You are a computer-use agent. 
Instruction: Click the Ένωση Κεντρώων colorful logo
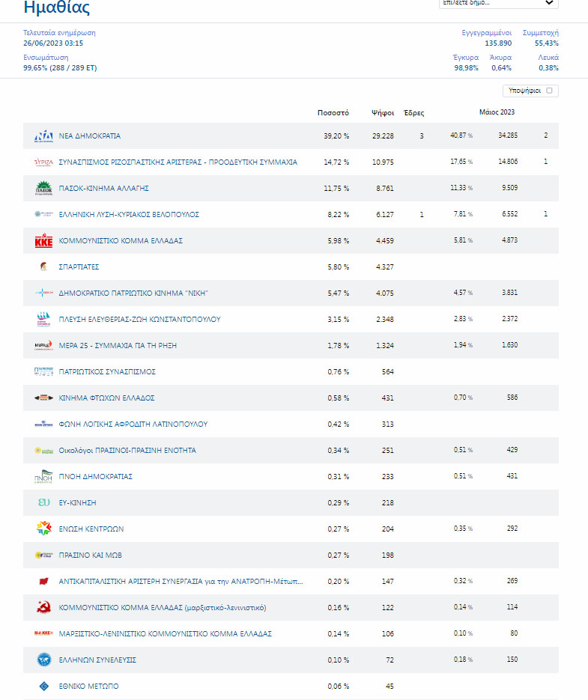(x=43, y=529)
